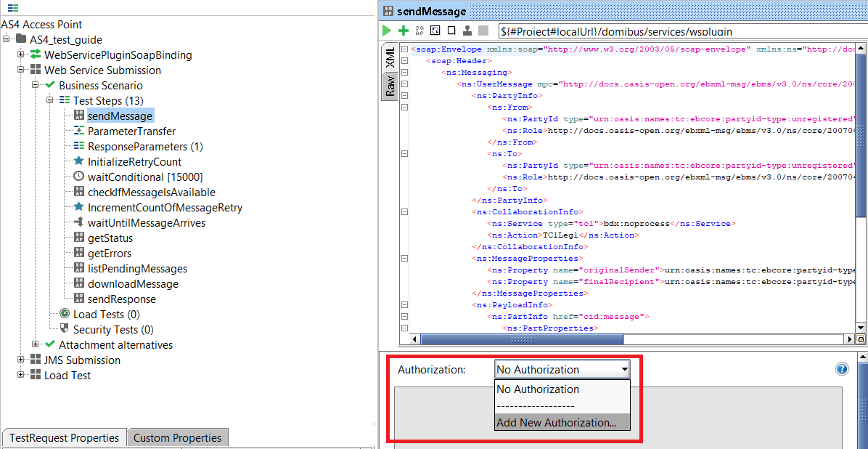Collapse the soap:Header XML node

[x=404, y=60]
